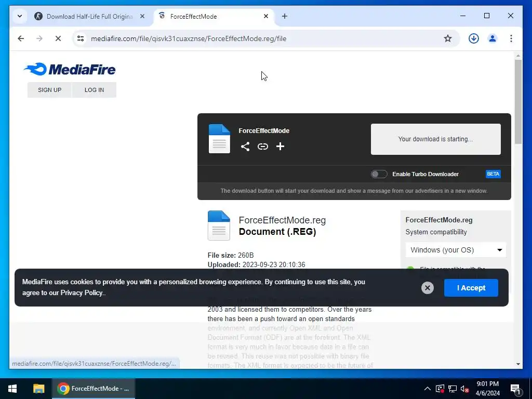Click the SIGN UP button

tap(49, 90)
